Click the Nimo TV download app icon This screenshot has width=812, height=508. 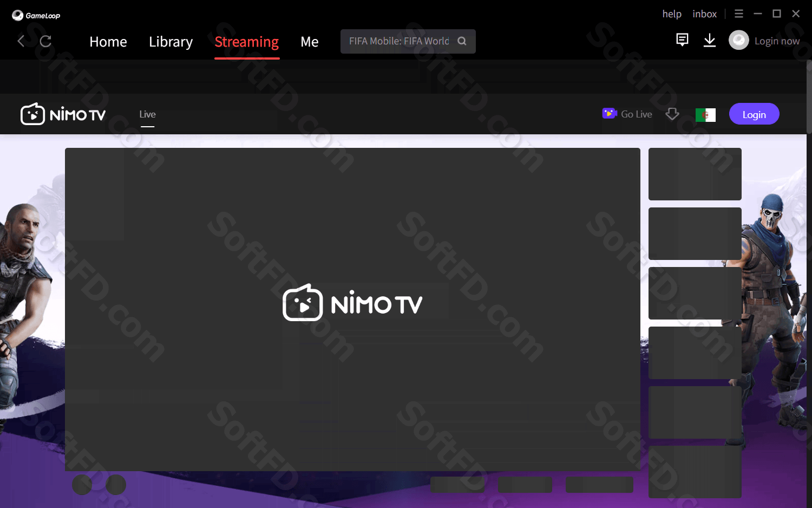click(x=672, y=114)
